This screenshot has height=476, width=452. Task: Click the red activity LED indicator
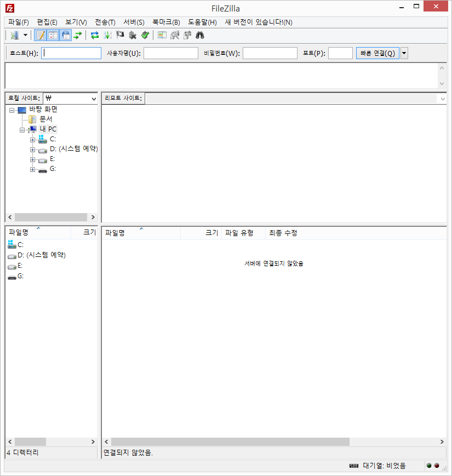tap(437, 466)
